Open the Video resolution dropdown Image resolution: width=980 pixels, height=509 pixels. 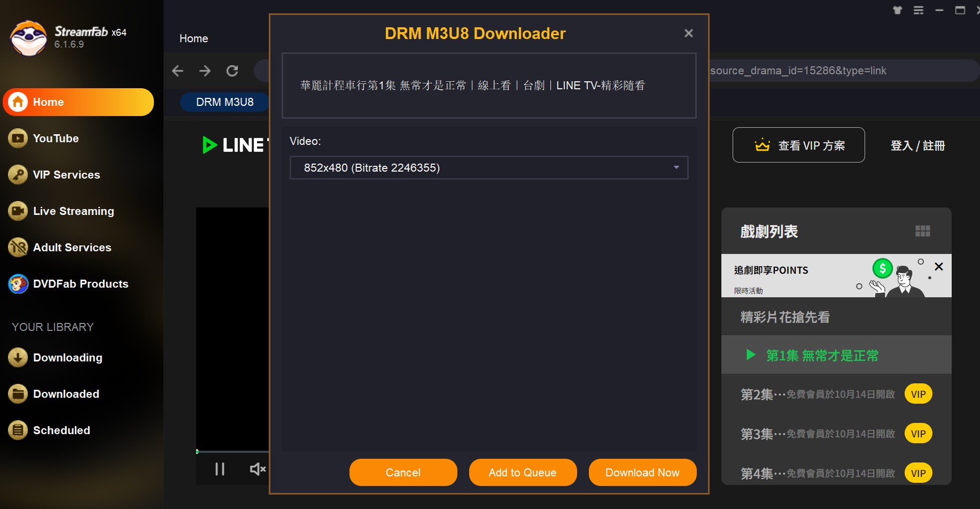(489, 168)
